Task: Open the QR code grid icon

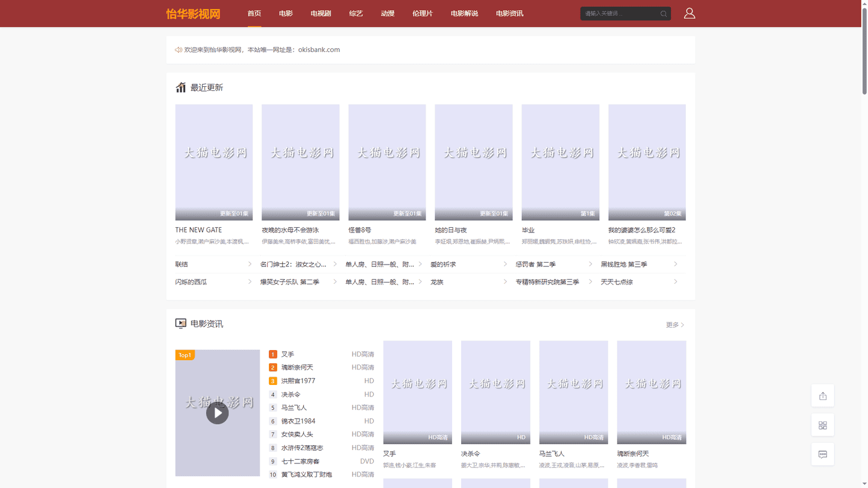Action: (823, 425)
